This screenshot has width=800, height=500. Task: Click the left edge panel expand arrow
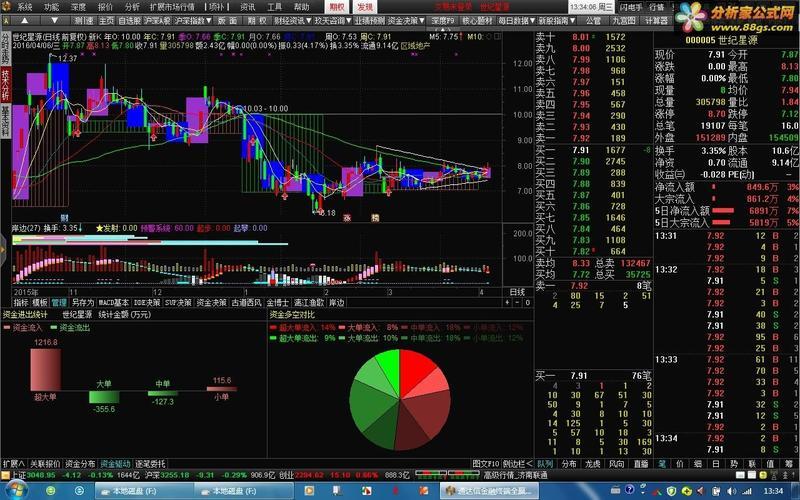point(2,251)
